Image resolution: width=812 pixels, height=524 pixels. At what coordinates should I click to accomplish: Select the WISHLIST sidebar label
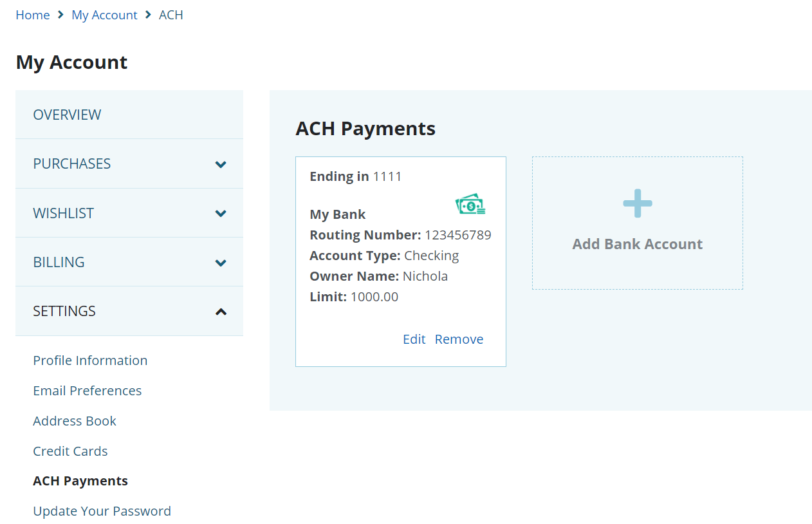coord(64,213)
